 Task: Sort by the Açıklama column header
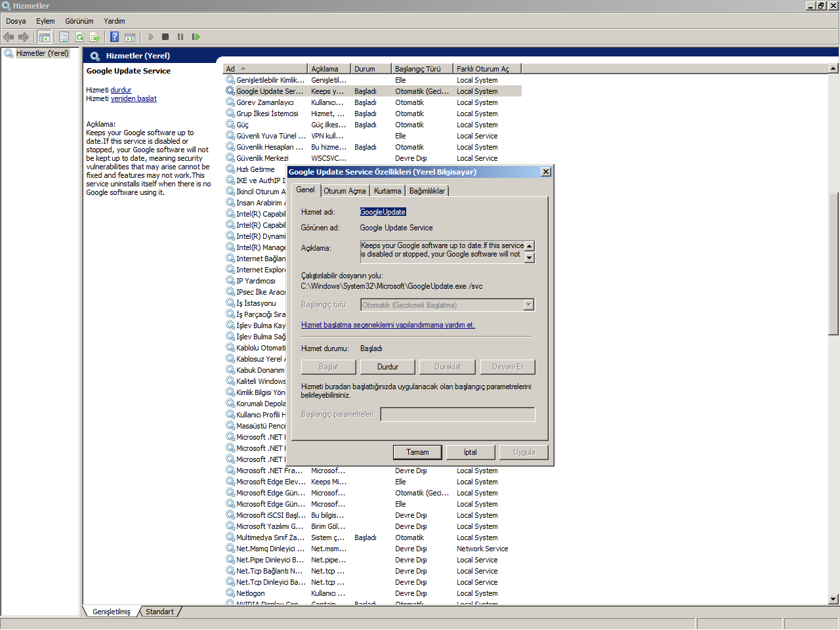[329, 69]
